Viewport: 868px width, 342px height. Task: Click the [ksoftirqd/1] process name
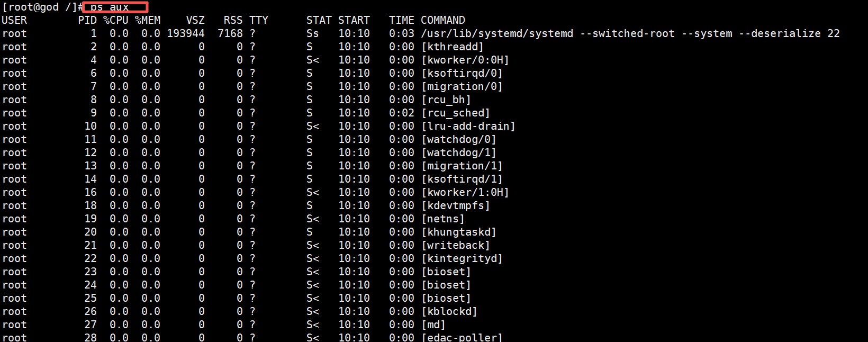(x=462, y=179)
